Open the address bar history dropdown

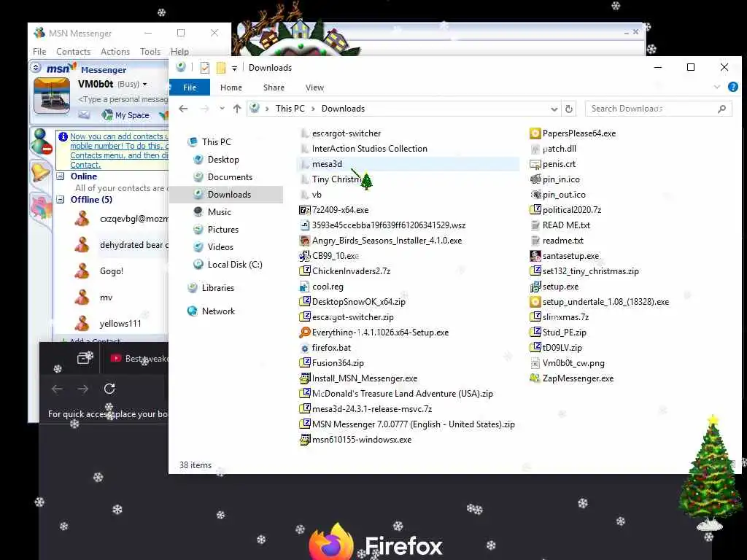tap(554, 109)
